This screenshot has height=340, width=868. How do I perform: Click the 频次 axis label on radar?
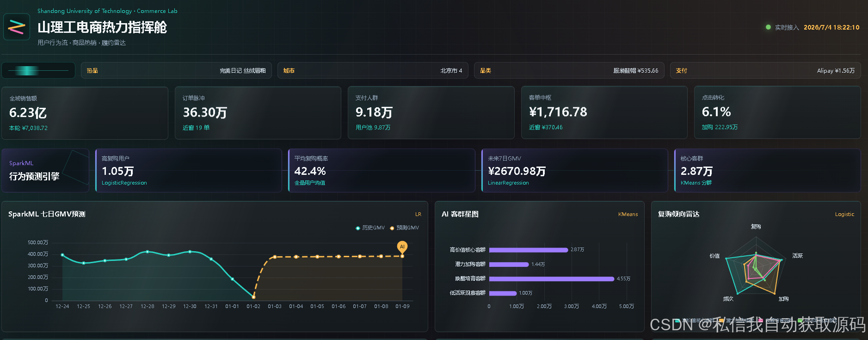pyautogui.click(x=728, y=299)
